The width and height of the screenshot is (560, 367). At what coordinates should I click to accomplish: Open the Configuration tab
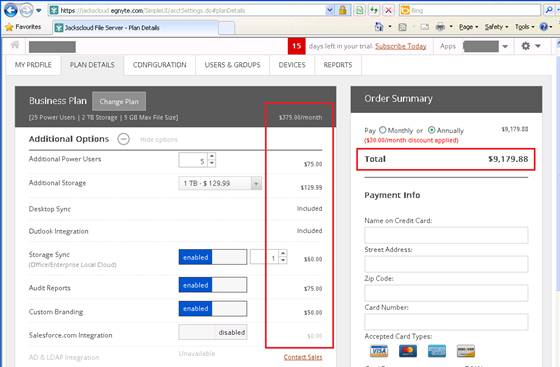tap(160, 65)
